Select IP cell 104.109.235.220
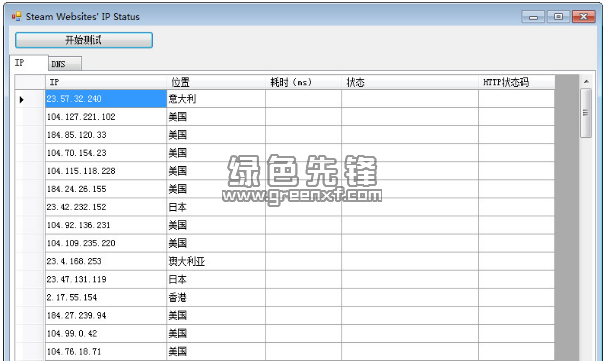Screen dimensions: 604x361 click(106, 243)
